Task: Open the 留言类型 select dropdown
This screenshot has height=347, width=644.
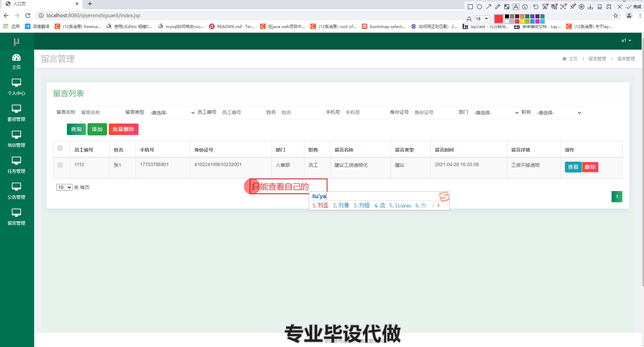Action: [x=171, y=113]
